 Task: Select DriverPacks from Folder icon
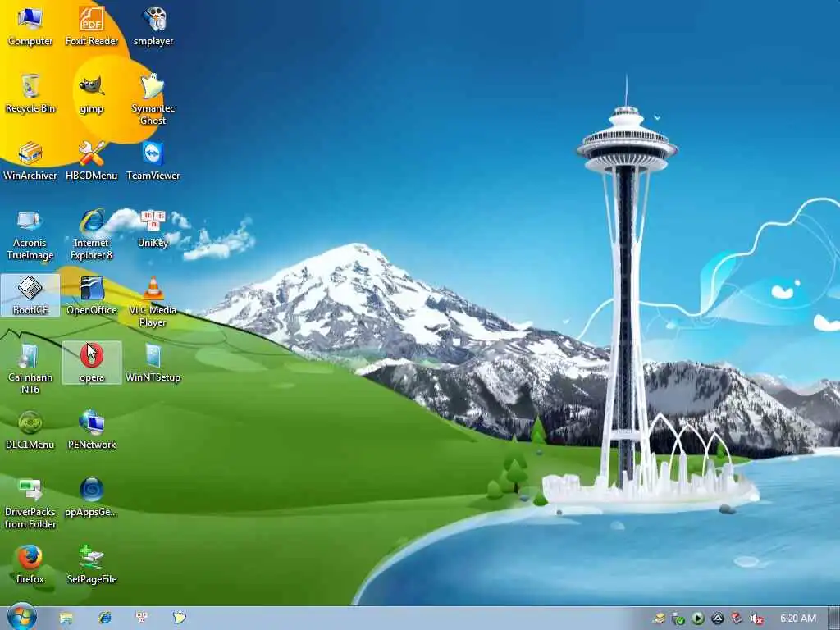point(30,504)
